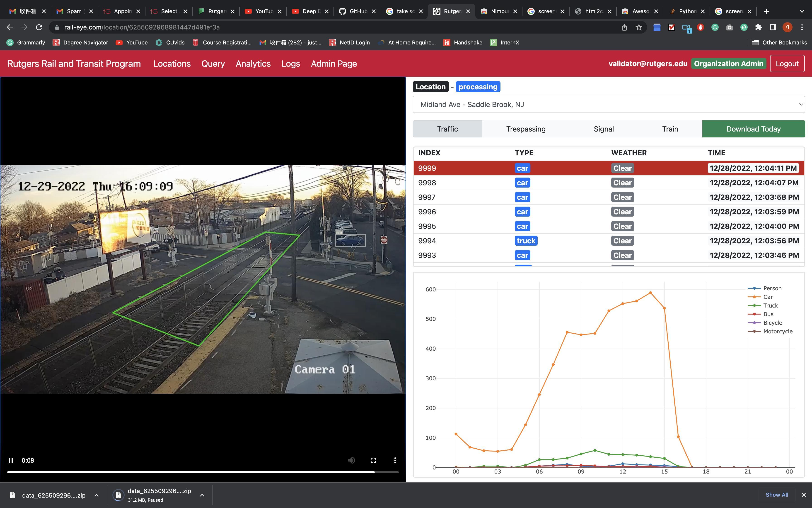Viewport: 812px width, 508px height.
Task: Click the Download Today button
Action: 753,129
